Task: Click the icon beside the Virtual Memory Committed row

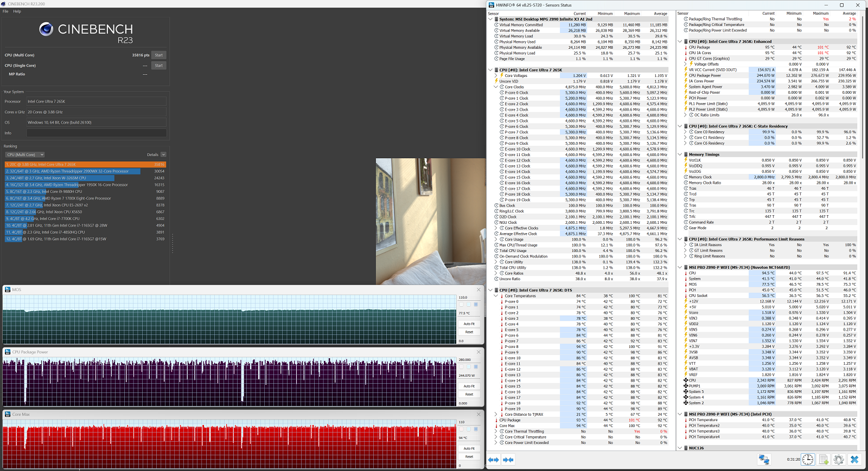Action: click(x=496, y=25)
